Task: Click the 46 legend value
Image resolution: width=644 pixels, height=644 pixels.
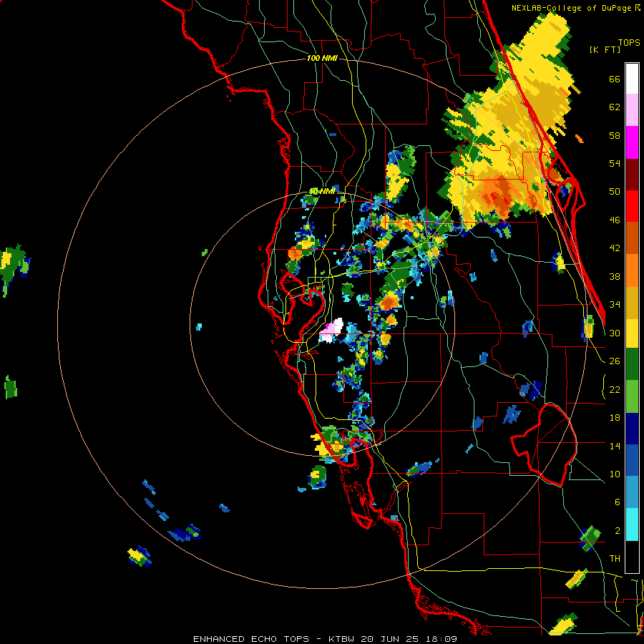Action: [615, 220]
